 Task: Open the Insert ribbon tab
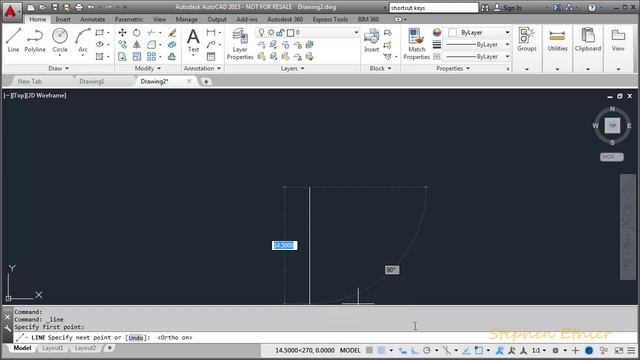click(63, 19)
